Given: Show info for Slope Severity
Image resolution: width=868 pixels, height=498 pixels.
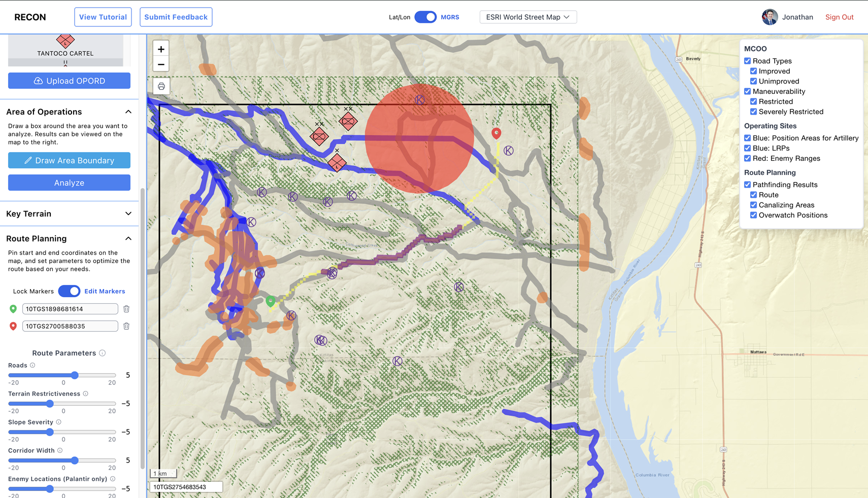Looking at the screenshot, I should click(x=59, y=422).
